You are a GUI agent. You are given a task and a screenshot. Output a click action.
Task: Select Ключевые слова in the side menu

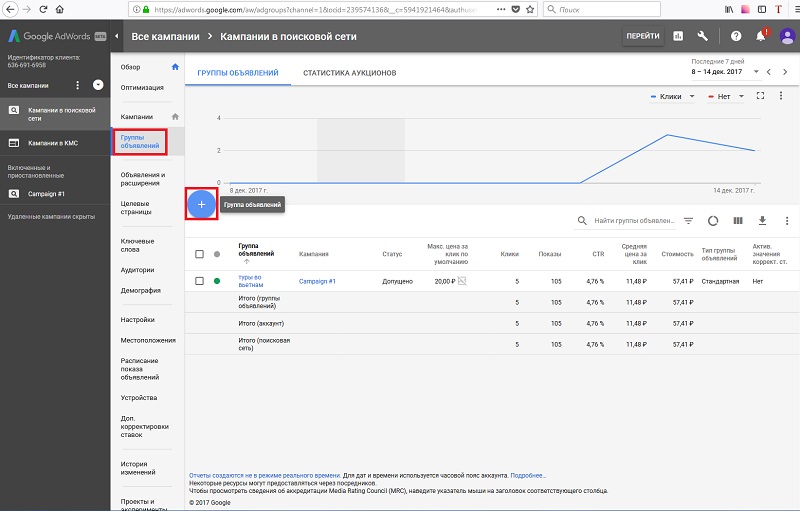[137, 245]
